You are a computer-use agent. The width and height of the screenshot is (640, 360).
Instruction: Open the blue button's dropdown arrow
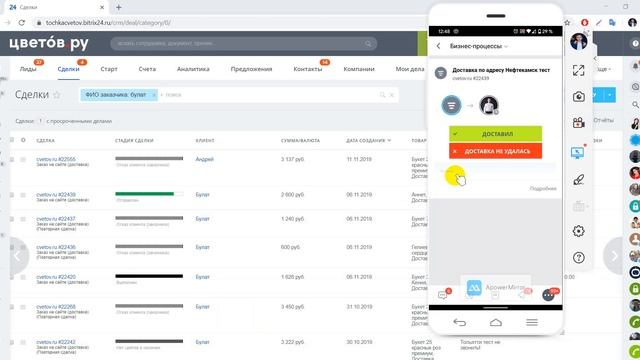(x=609, y=95)
